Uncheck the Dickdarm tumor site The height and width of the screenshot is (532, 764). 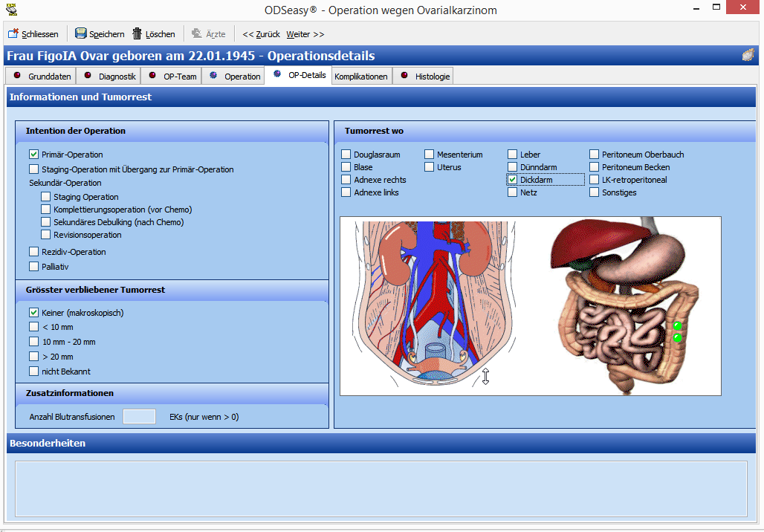click(x=512, y=180)
